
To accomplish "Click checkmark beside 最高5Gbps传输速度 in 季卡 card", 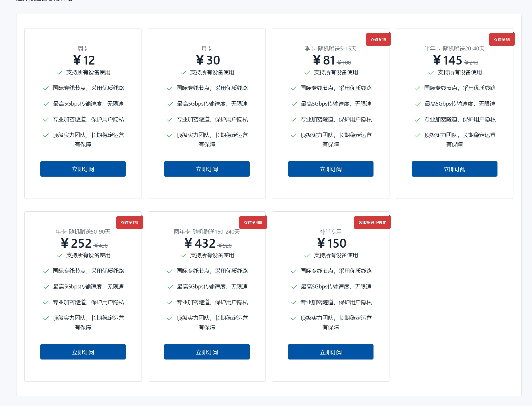I will tap(294, 104).
